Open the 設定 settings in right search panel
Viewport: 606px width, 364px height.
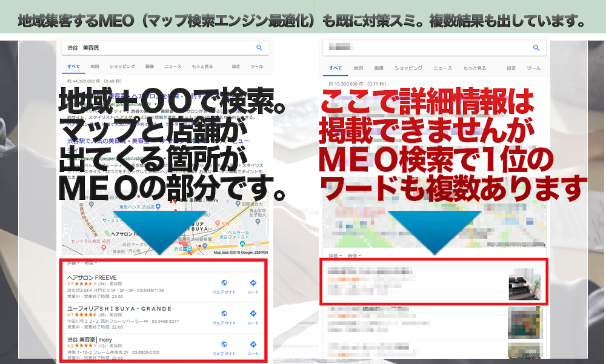pyautogui.click(x=511, y=68)
